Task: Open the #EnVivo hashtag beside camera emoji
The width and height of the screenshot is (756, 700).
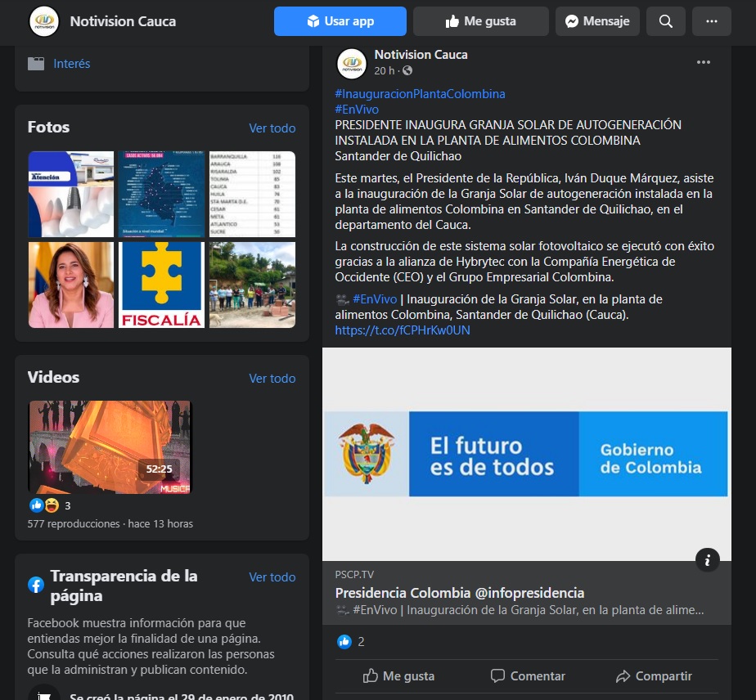Action: pyautogui.click(x=375, y=299)
